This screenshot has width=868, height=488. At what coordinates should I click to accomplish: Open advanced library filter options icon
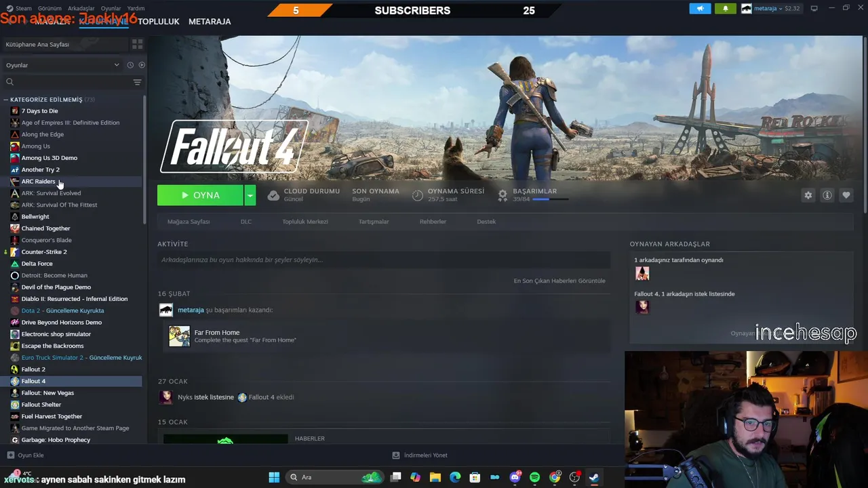point(137,82)
